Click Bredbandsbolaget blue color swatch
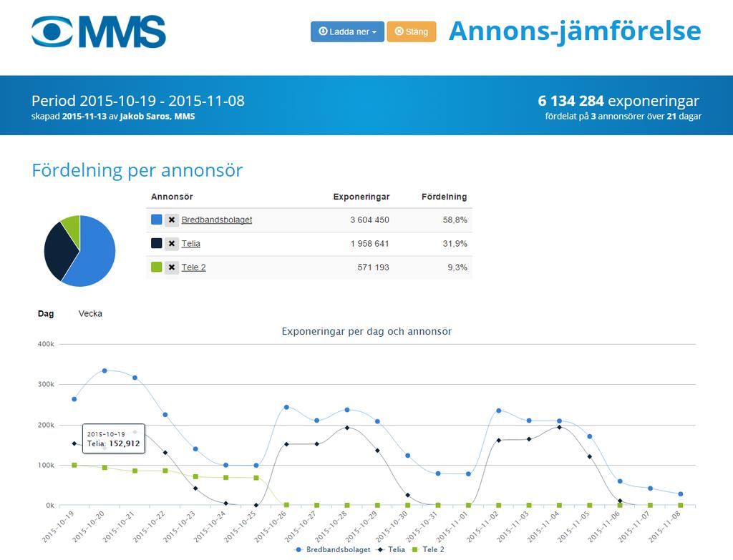The width and height of the screenshot is (733, 560). [157, 219]
